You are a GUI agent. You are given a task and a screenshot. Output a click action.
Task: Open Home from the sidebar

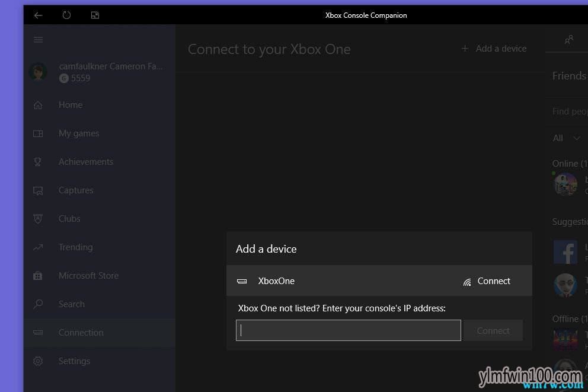tap(100, 105)
